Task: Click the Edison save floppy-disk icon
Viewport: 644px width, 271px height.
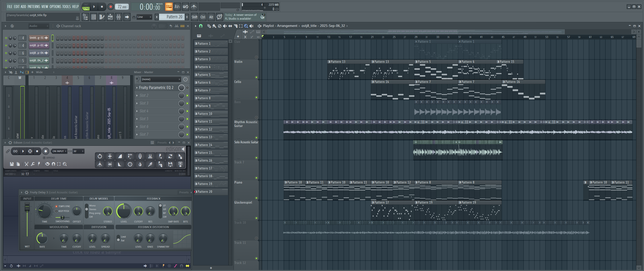Action: 12,164
